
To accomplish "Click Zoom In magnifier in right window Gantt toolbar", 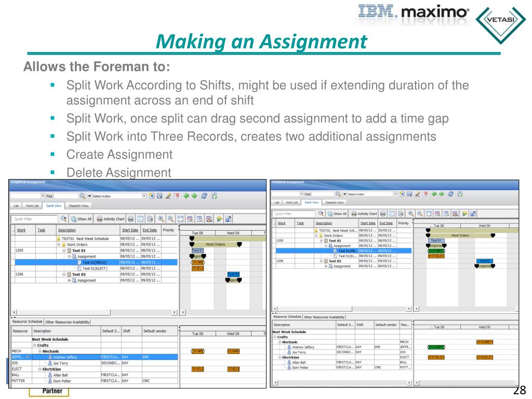I will click(411, 214).
